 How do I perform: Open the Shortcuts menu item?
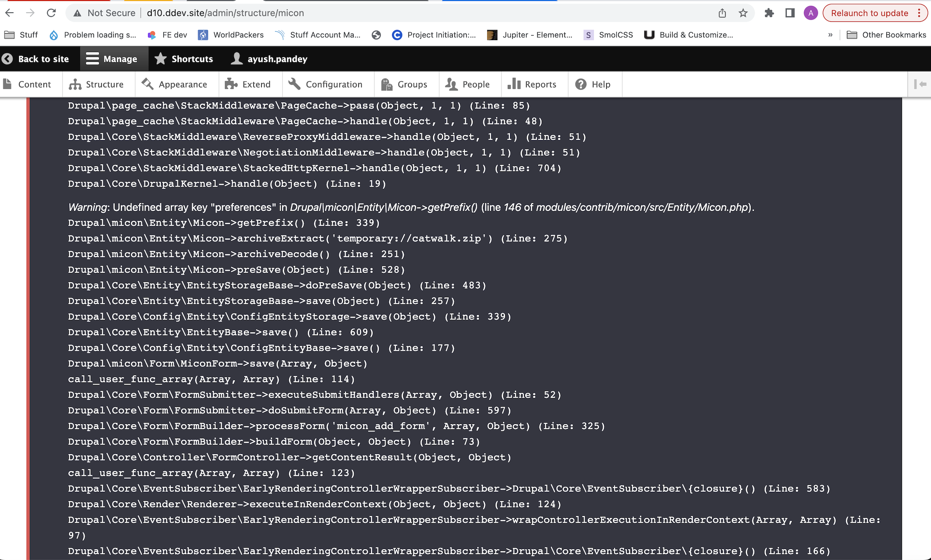point(184,59)
